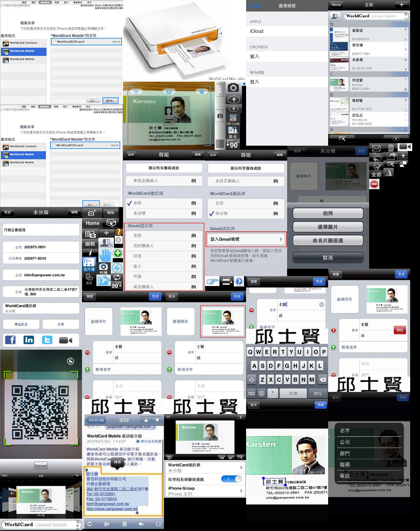Tap the Facebook share icon
Image resolution: width=420 pixels, height=531 pixels.
pyautogui.click(x=10, y=340)
